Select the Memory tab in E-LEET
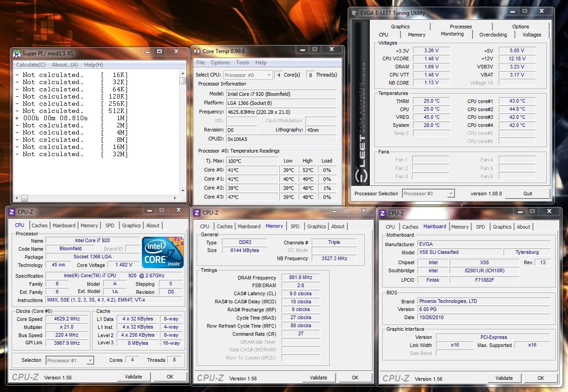The width and height of the screenshot is (568, 392). 417,35
